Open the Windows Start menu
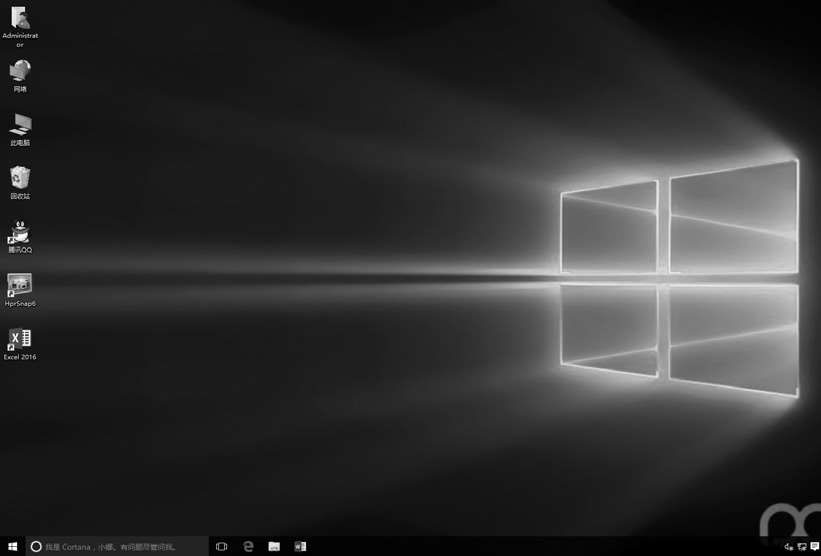This screenshot has width=821, height=556. (x=13, y=547)
